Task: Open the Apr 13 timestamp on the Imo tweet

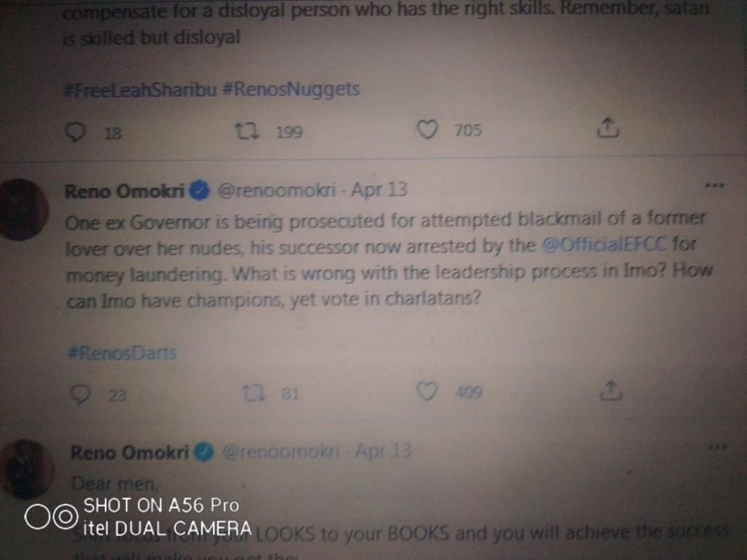Action: click(x=379, y=191)
